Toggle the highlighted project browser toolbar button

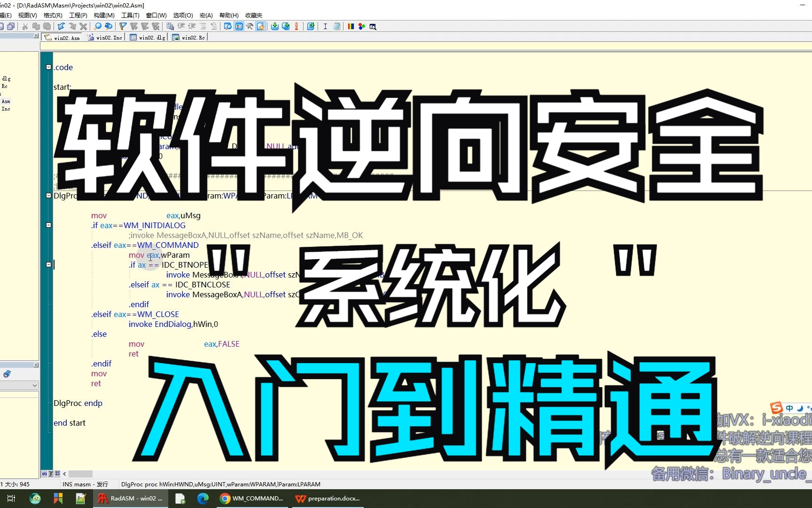click(239, 26)
